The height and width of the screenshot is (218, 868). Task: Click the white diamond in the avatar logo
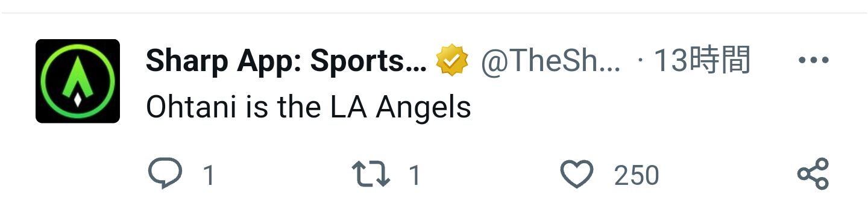78,99
